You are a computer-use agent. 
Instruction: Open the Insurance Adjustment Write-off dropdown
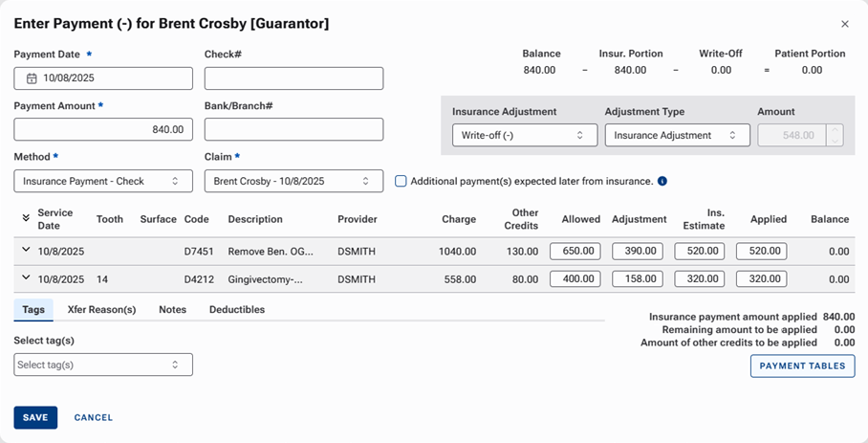(x=524, y=136)
